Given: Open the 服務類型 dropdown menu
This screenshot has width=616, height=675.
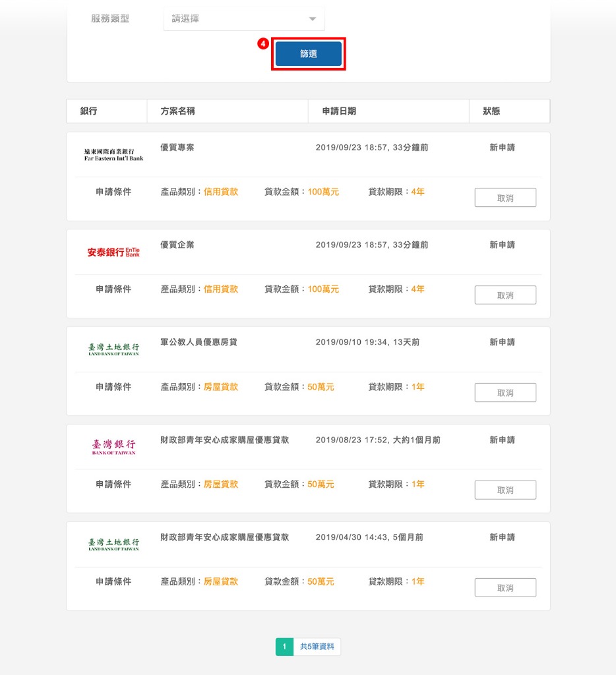Looking at the screenshot, I should click(x=243, y=19).
